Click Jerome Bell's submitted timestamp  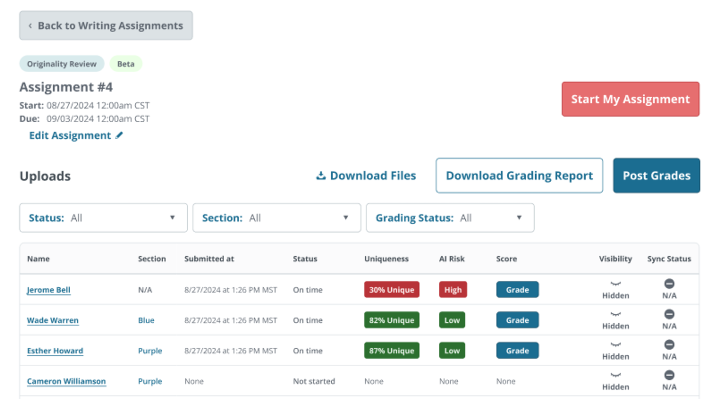coord(231,290)
